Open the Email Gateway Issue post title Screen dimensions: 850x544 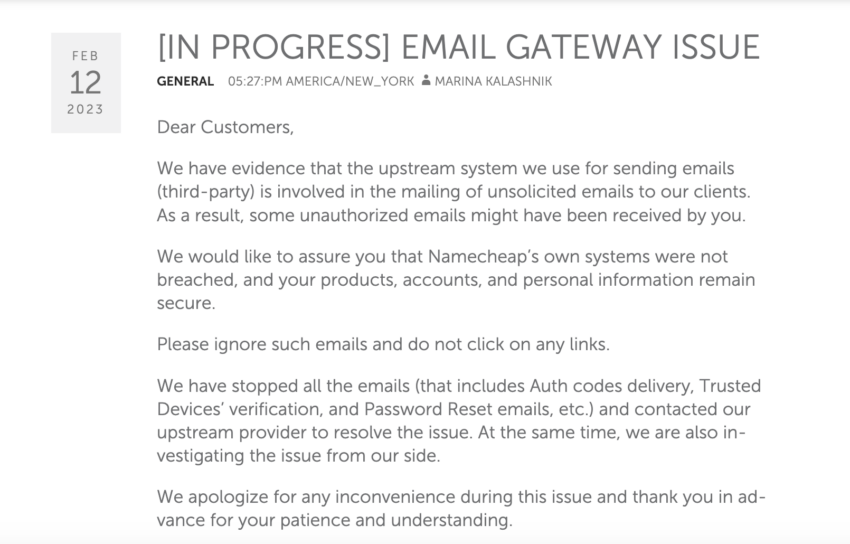(458, 47)
